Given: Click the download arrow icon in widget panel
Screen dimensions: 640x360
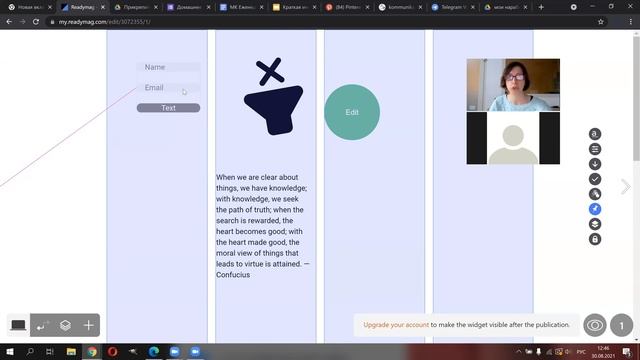Looking at the screenshot, I should tap(595, 164).
